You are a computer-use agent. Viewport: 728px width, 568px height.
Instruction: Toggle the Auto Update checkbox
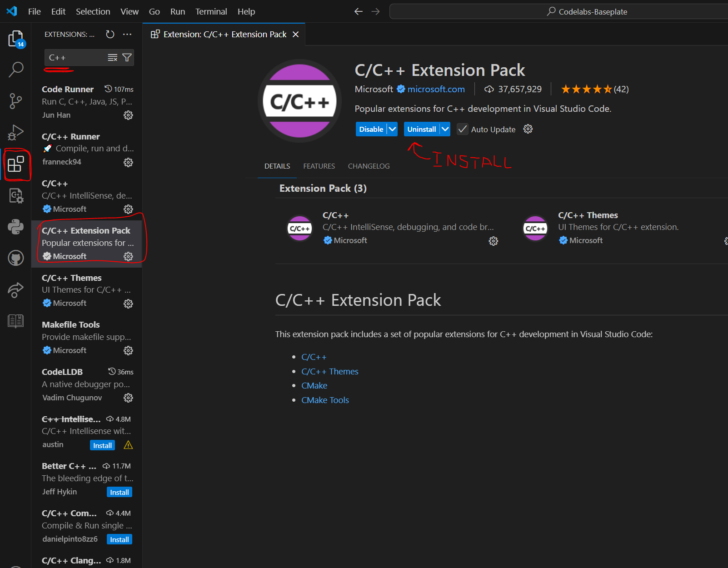pos(462,129)
